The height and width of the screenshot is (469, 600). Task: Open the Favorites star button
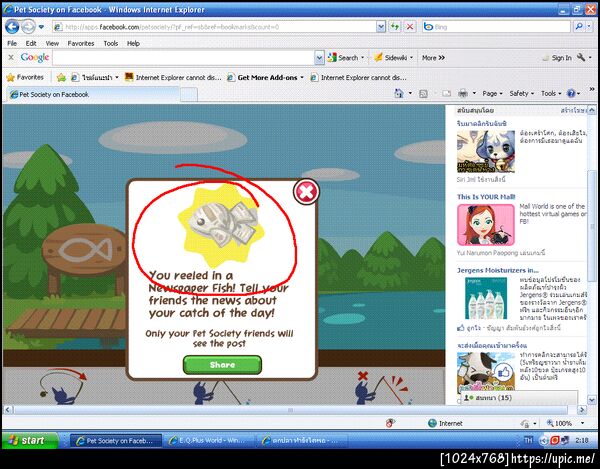(25, 77)
